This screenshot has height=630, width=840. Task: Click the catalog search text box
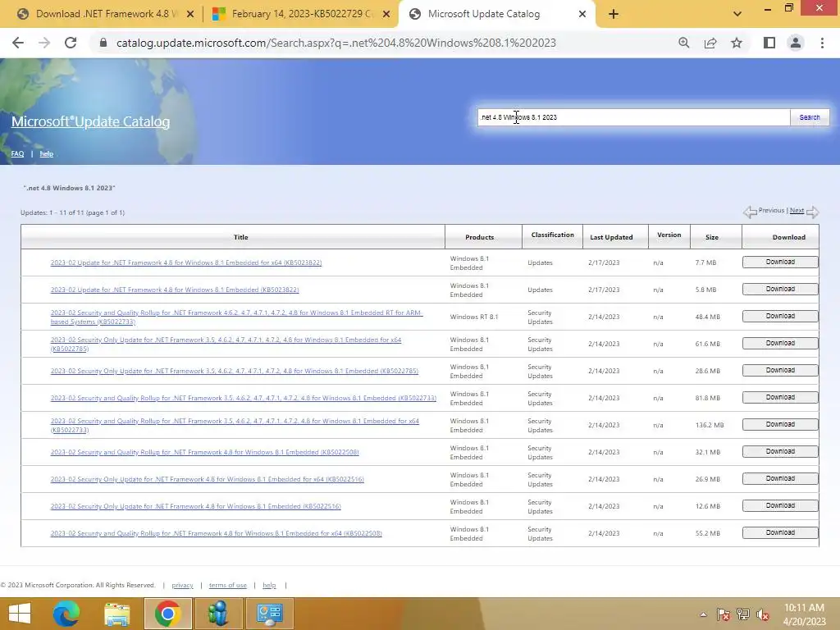point(634,117)
